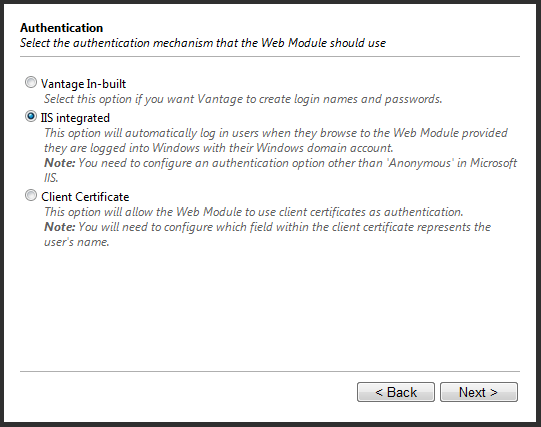
Task: Click the 'Client Certificate' option label
Action: pos(85,197)
